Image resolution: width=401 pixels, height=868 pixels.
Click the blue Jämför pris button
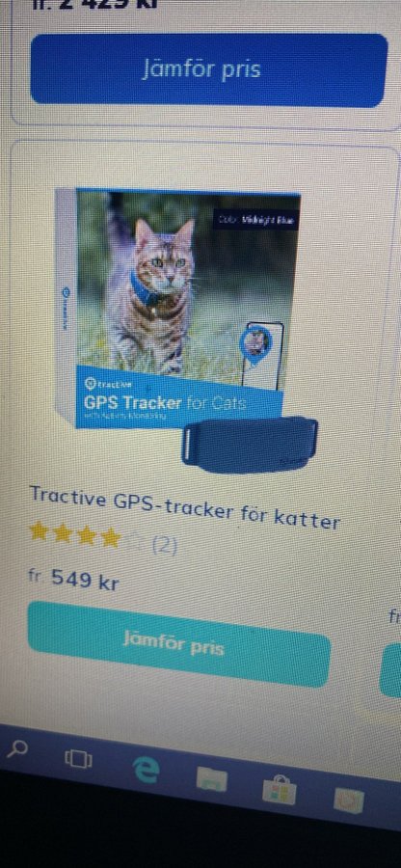[208, 70]
